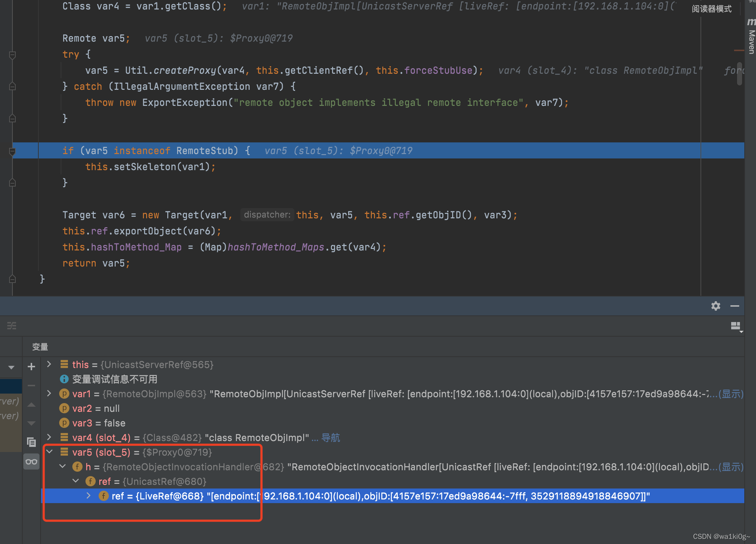Click the editor vertical scrollbar thumb
Viewport: 756px width, 544px height.
point(740,74)
